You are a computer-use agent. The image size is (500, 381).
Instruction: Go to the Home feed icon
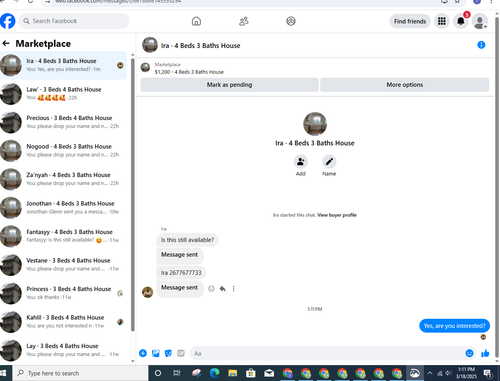[196, 21]
